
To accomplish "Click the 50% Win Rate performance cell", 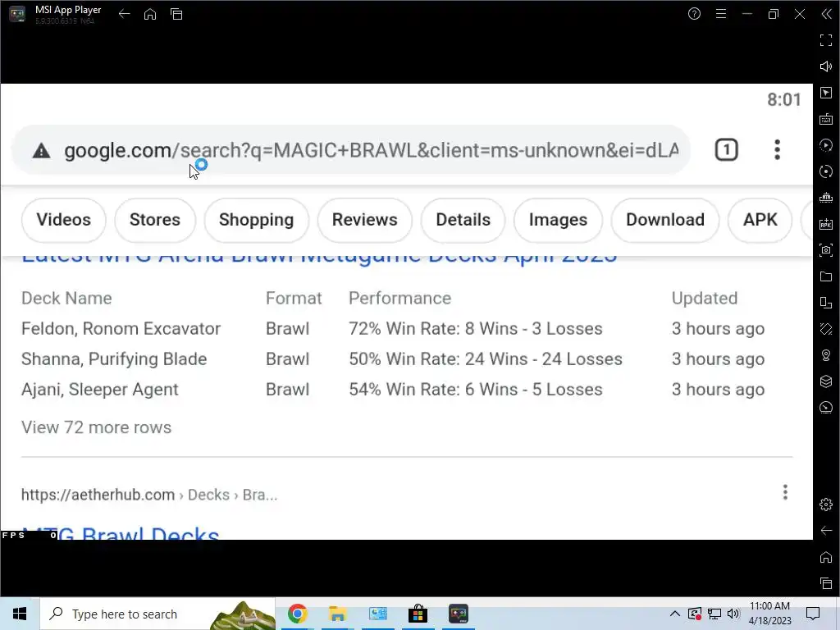I will (x=486, y=359).
